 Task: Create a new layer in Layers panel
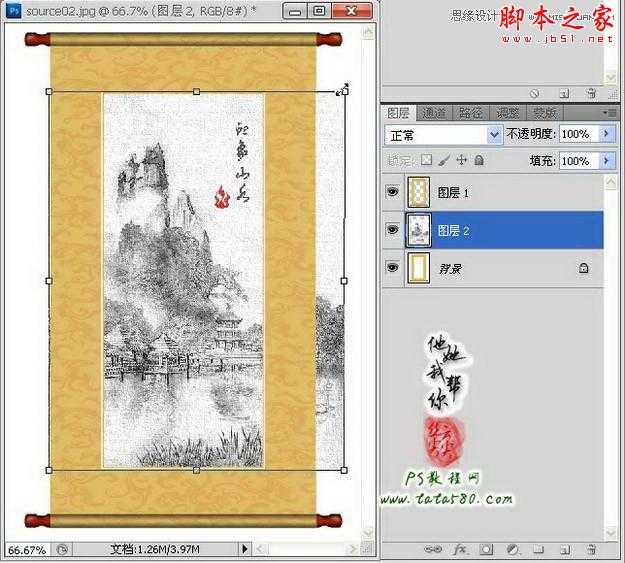tap(565, 550)
